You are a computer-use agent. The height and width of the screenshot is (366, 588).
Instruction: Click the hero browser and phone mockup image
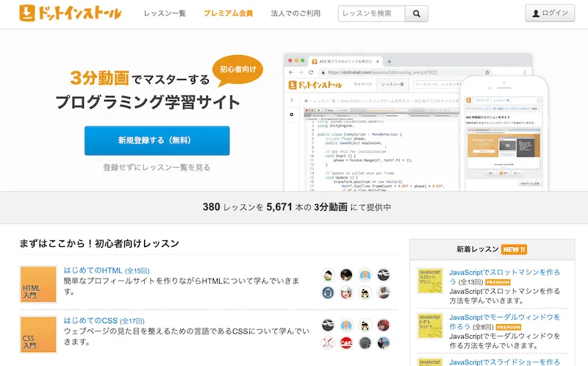416,122
